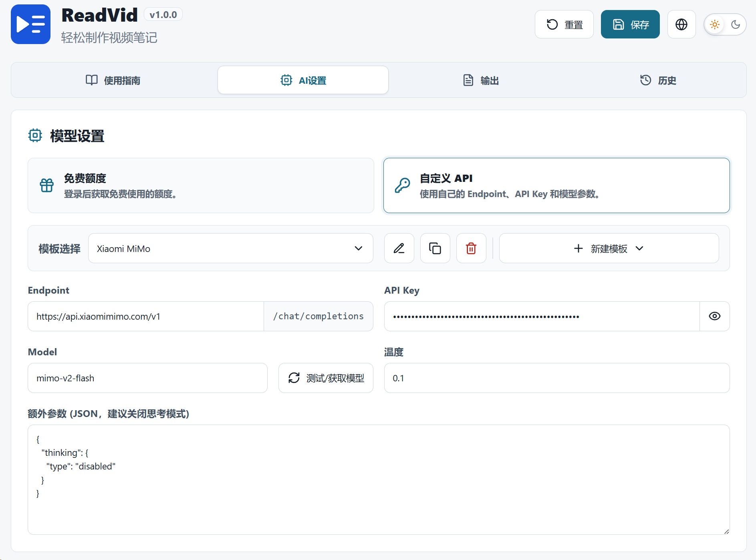Click the /chat/completions suffix label

319,316
